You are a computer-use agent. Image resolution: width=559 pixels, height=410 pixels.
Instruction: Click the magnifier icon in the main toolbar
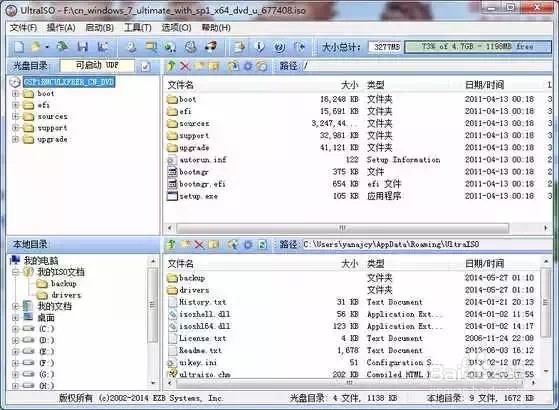coord(151,47)
